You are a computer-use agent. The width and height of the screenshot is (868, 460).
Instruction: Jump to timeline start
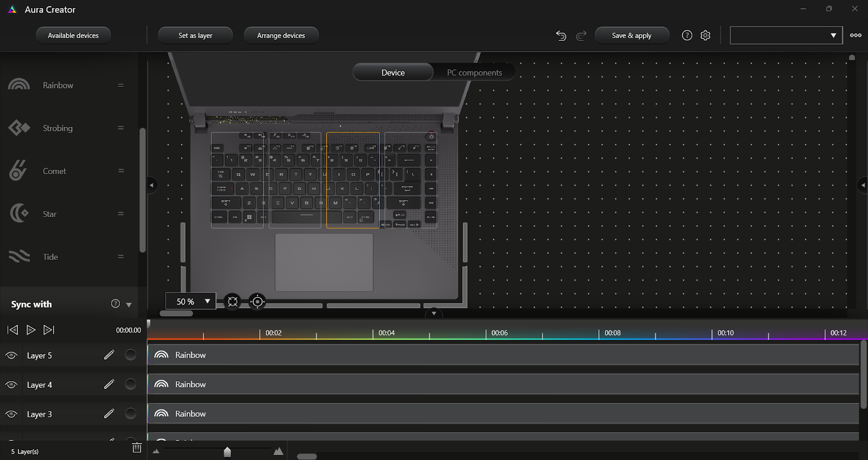12,330
